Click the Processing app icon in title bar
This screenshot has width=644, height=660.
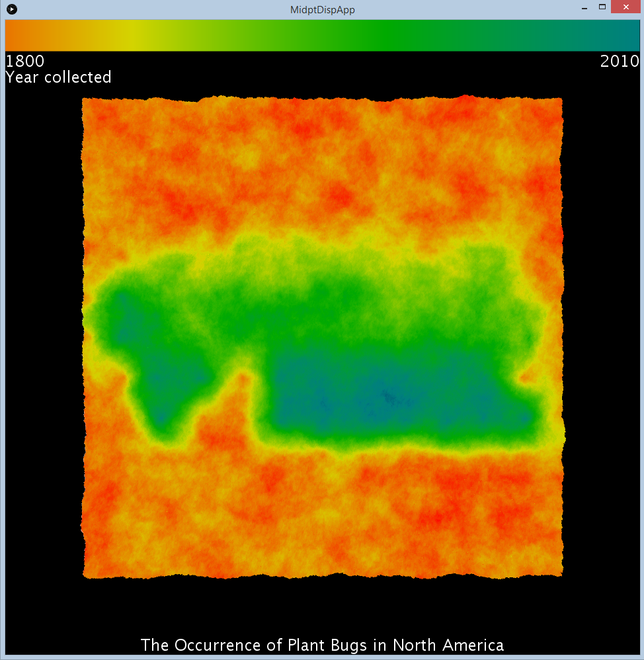11,9
